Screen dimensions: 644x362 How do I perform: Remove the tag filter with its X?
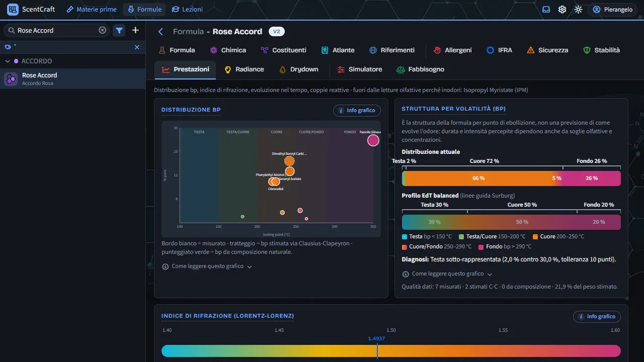pos(137,47)
